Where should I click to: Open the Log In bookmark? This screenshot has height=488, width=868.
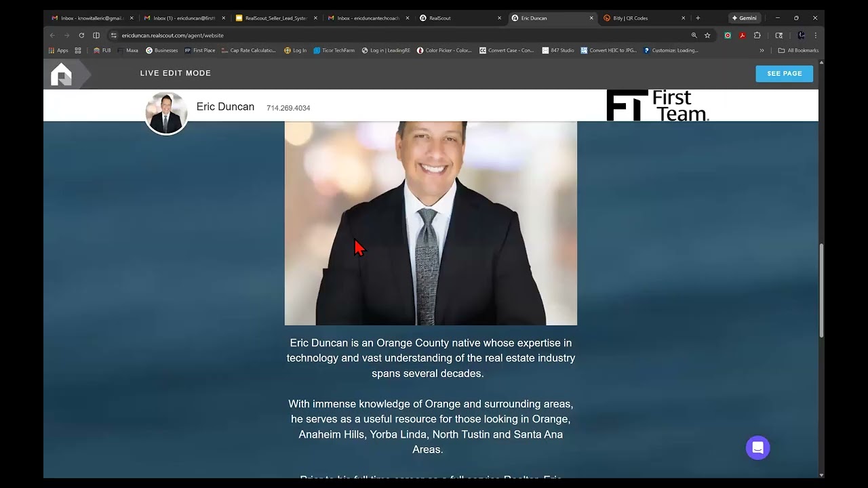[x=295, y=50]
